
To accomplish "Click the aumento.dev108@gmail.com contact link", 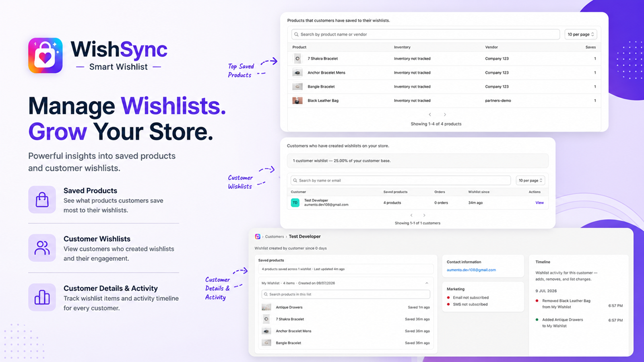I will [x=471, y=270].
